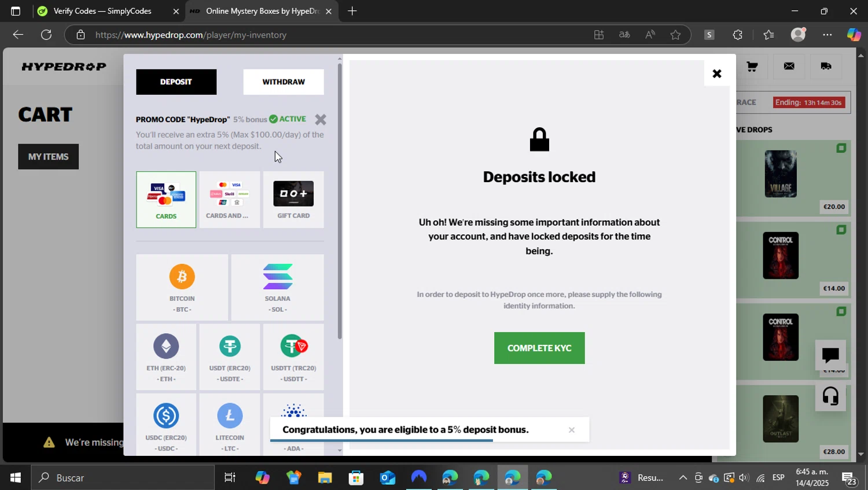
Task: Select Litecoin LTC deposit
Action: coord(230,425)
